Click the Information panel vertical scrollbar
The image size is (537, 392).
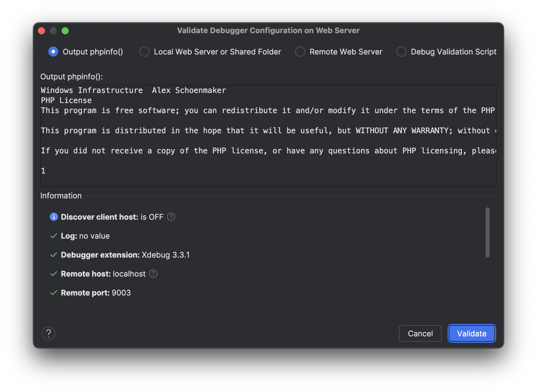click(487, 232)
